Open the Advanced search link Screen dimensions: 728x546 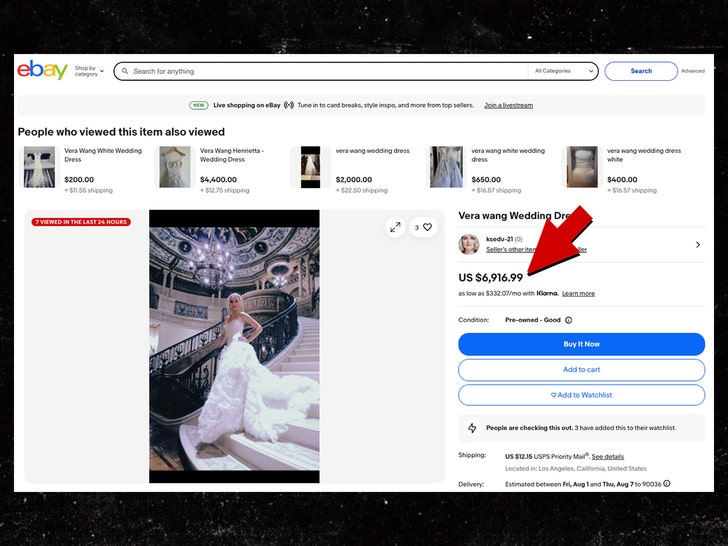tap(693, 71)
